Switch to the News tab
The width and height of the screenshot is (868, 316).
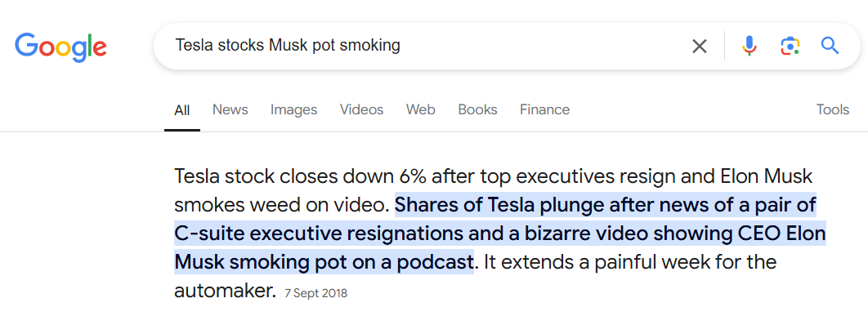pyautogui.click(x=230, y=109)
